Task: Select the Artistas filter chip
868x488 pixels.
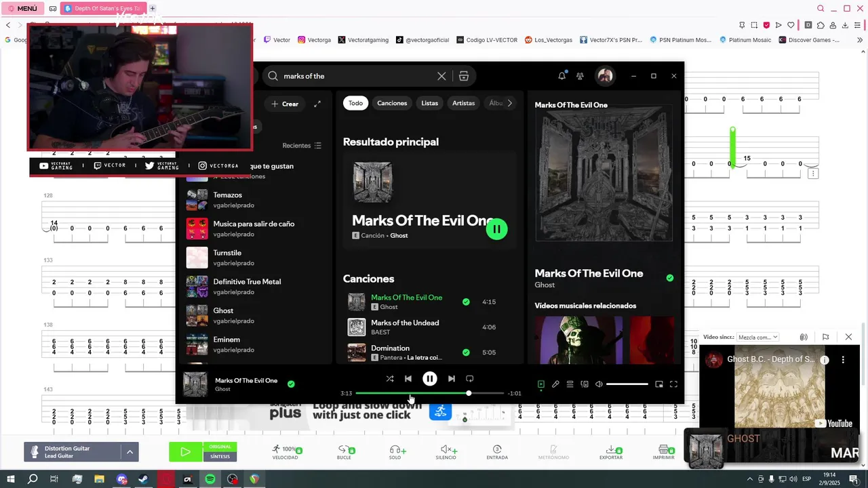Action: coord(464,103)
